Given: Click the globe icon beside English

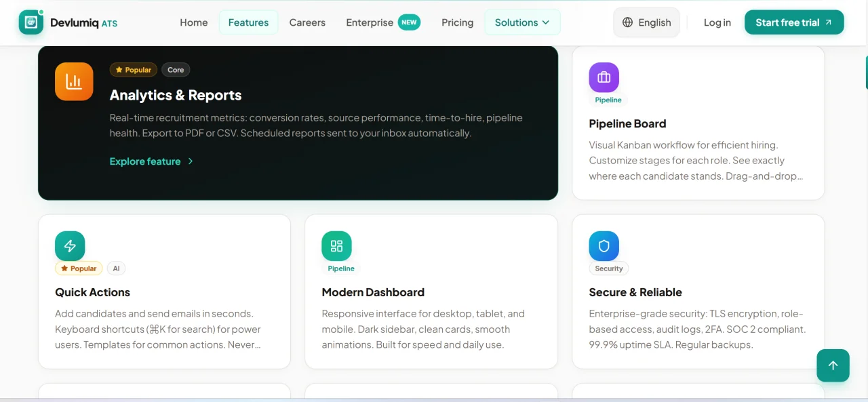Looking at the screenshot, I should [x=627, y=22].
